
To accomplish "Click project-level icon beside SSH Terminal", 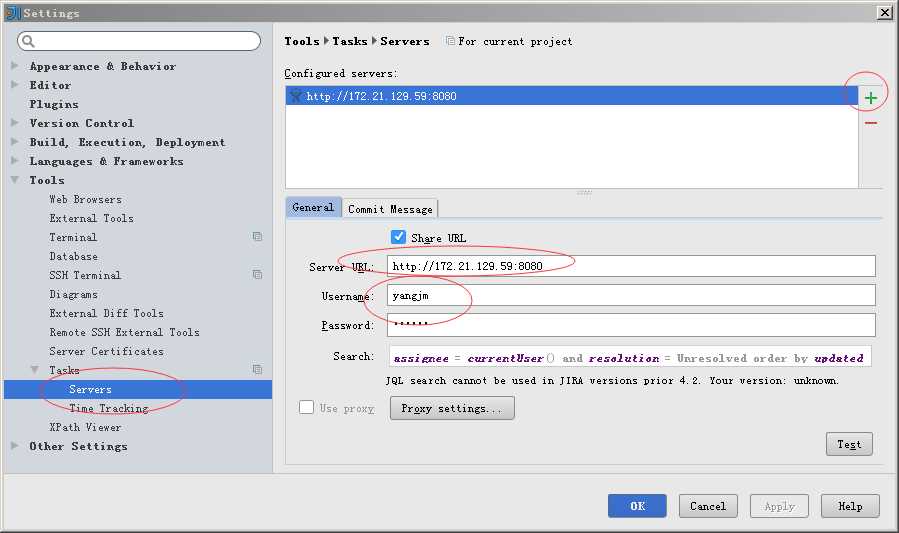I will [257, 275].
